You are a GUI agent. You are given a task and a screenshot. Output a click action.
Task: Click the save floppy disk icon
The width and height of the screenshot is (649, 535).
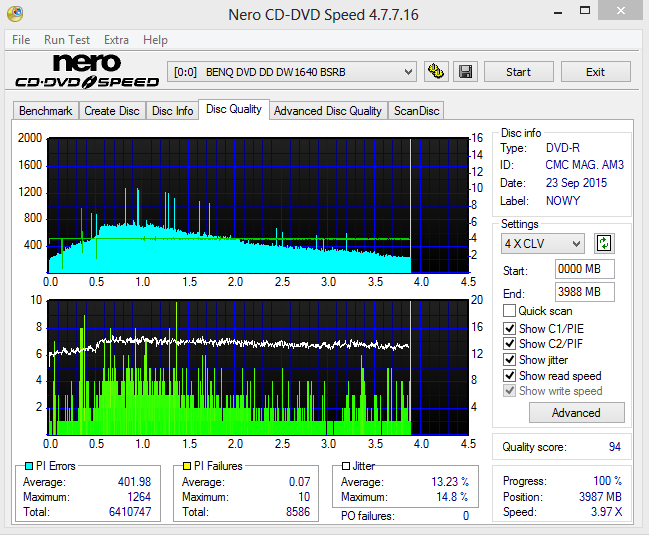click(466, 72)
